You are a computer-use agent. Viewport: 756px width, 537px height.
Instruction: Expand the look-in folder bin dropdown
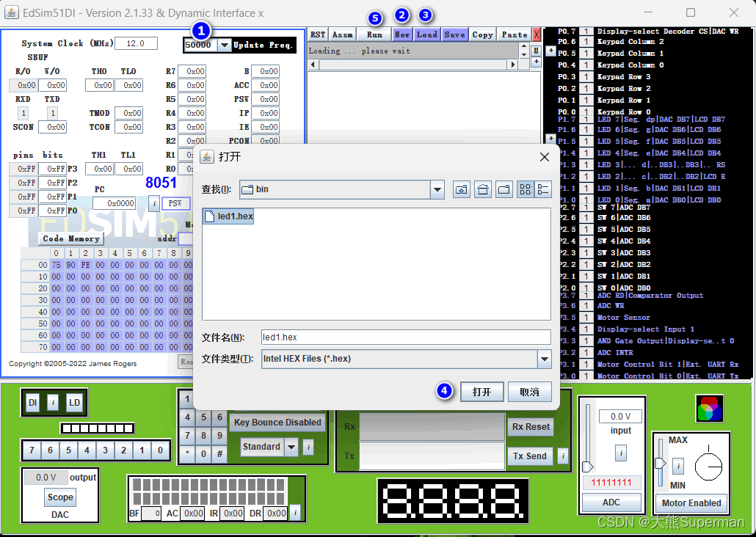[437, 189]
